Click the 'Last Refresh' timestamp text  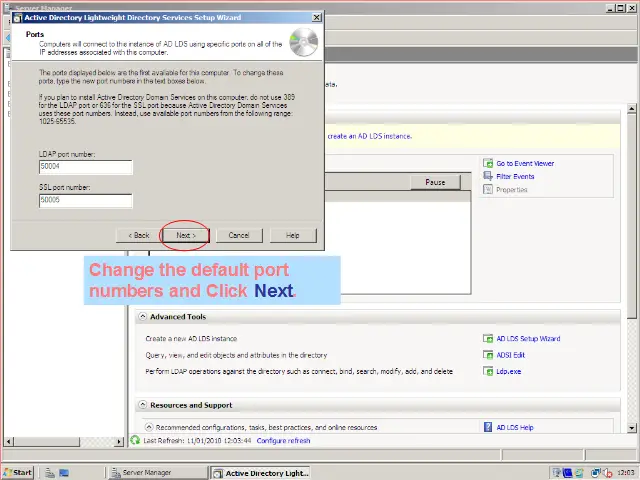point(197,441)
